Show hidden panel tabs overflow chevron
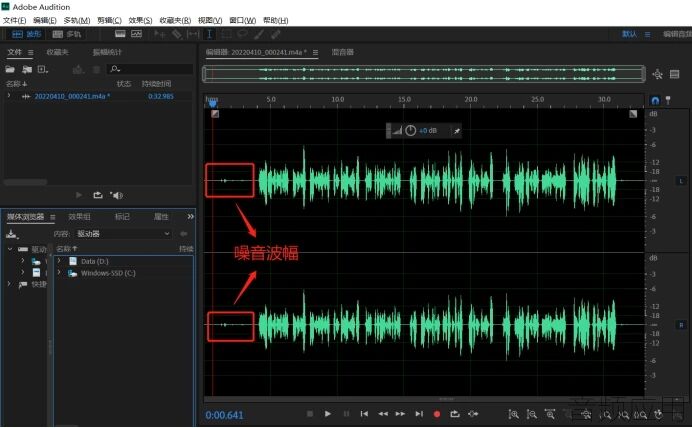The width and height of the screenshot is (692, 428). (191, 217)
